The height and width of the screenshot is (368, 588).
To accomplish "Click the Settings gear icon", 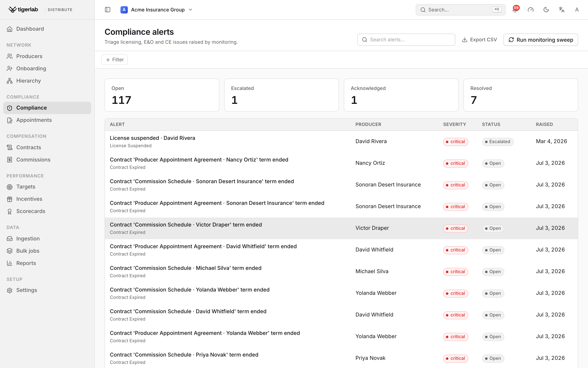I will click(10, 290).
